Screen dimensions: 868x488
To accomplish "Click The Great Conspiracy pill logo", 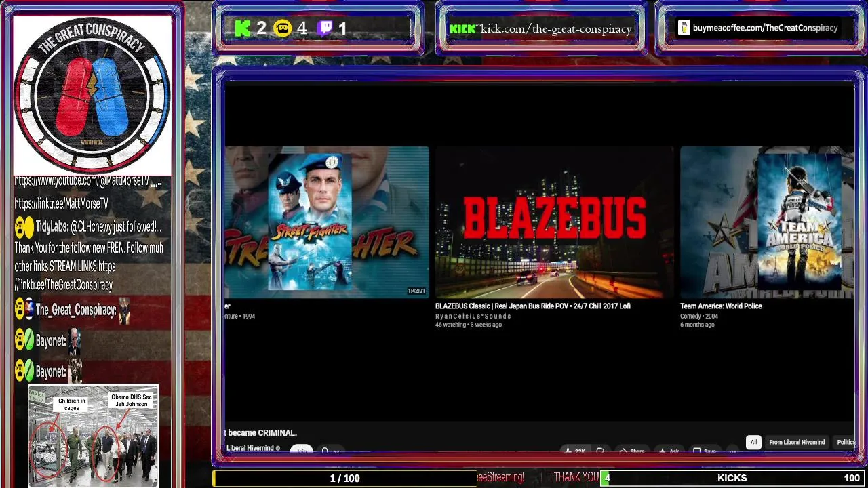I will pyautogui.click(x=92, y=96).
